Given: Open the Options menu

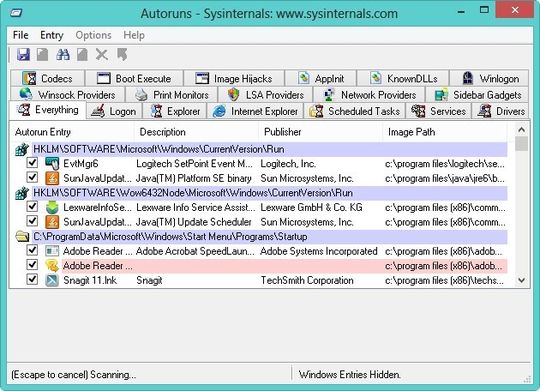Looking at the screenshot, I should tap(93, 35).
